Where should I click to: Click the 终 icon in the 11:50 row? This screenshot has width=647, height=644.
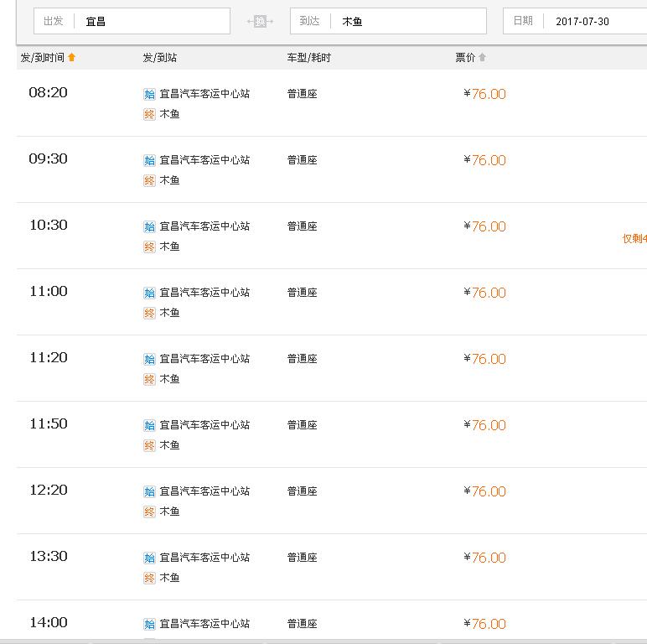pos(149,445)
